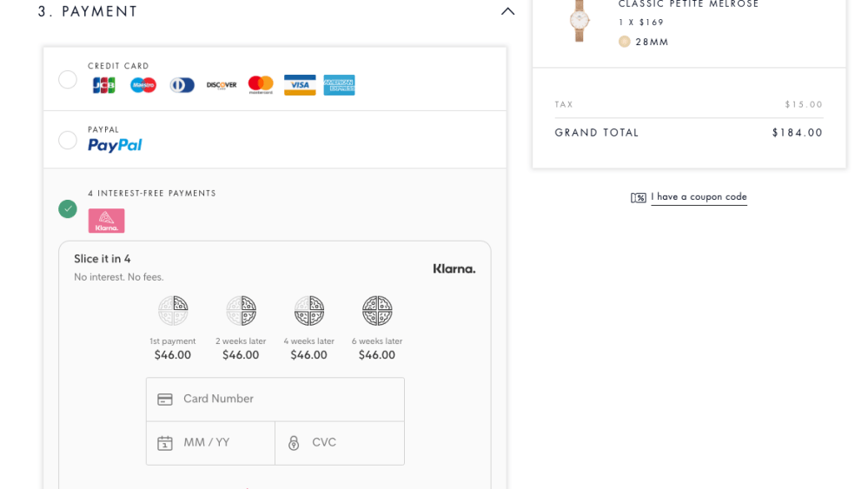Click the 1st payment pizza icon
This screenshot has width=868, height=489.
(x=173, y=310)
